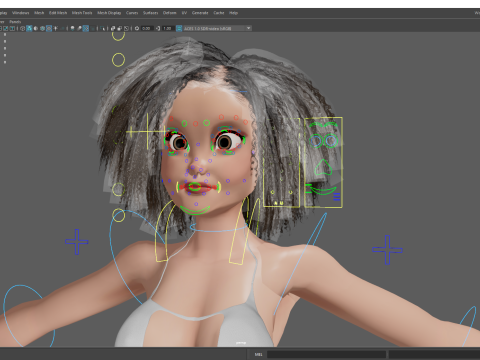The height and width of the screenshot is (360, 480).
Task: Select the green nose control in face picker
Action: coord(323,167)
